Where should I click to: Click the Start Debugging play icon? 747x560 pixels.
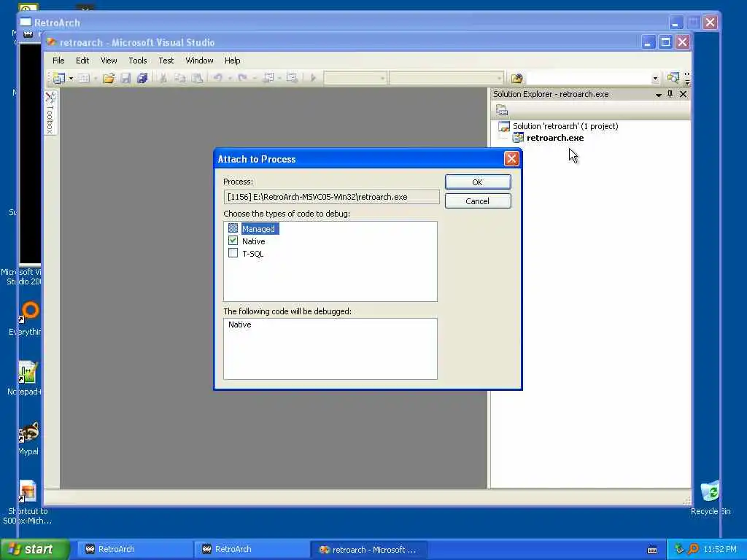pyautogui.click(x=314, y=78)
